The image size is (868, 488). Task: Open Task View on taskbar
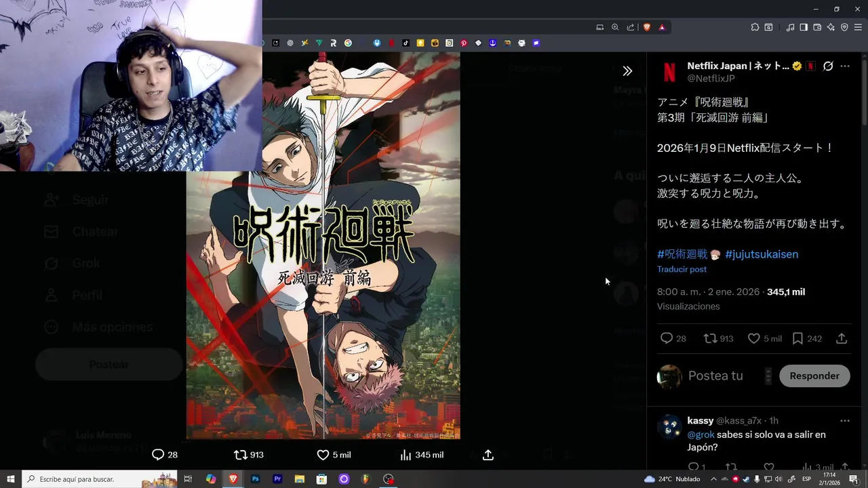click(x=189, y=479)
